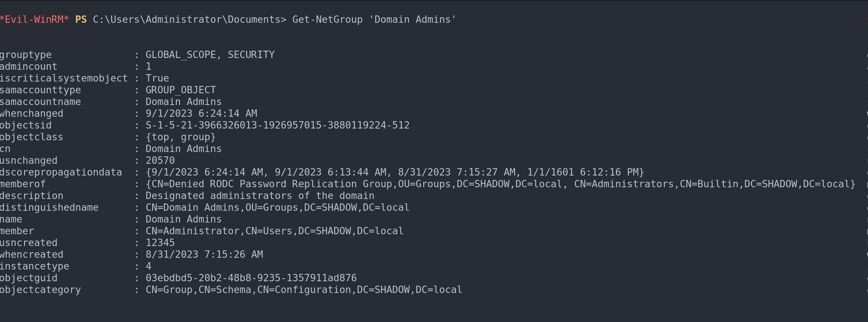The height and width of the screenshot is (322, 868).
Task: Click the dscorepropagationdata field name
Action: pos(61,172)
